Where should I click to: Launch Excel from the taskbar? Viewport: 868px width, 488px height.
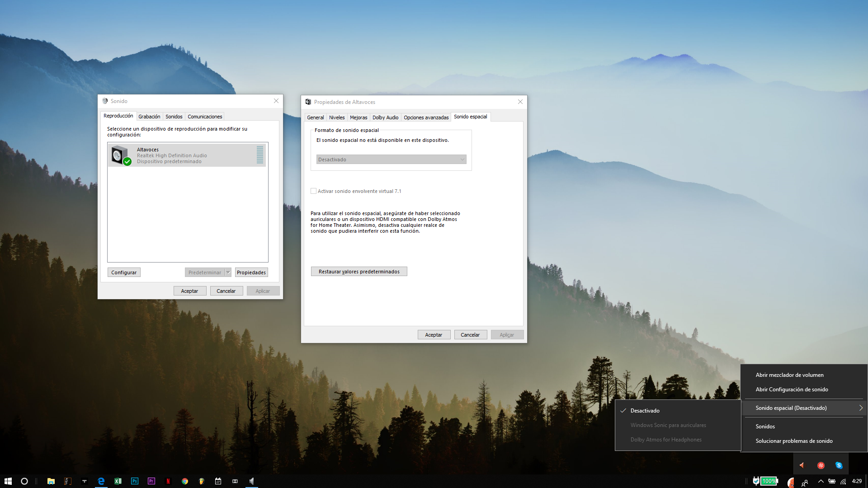[x=118, y=481]
